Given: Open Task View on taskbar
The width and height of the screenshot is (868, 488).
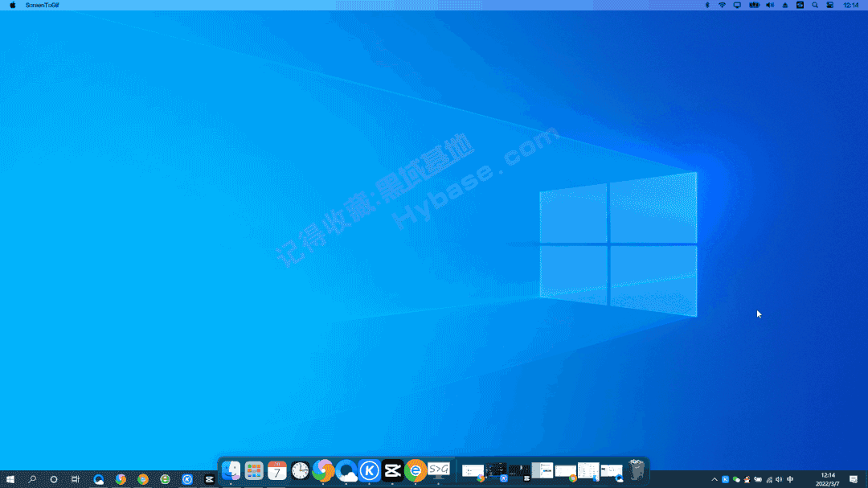Looking at the screenshot, I should (76, 479).
